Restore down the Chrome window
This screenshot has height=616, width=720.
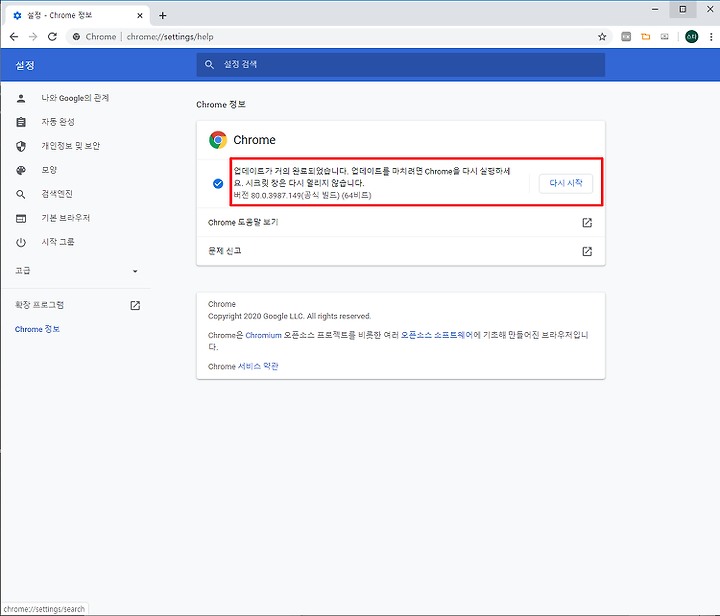click(683, 9)
